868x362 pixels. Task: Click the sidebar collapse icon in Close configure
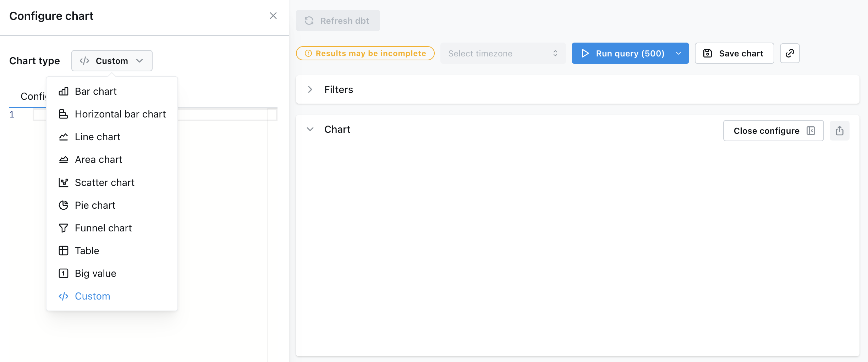point(811,131)
